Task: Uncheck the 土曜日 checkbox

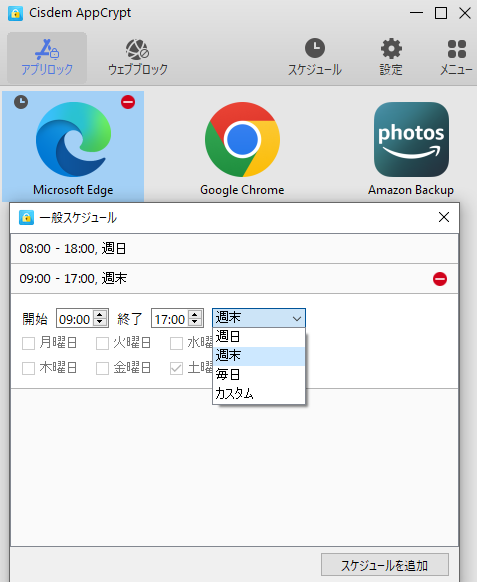Action: point(176,369)
